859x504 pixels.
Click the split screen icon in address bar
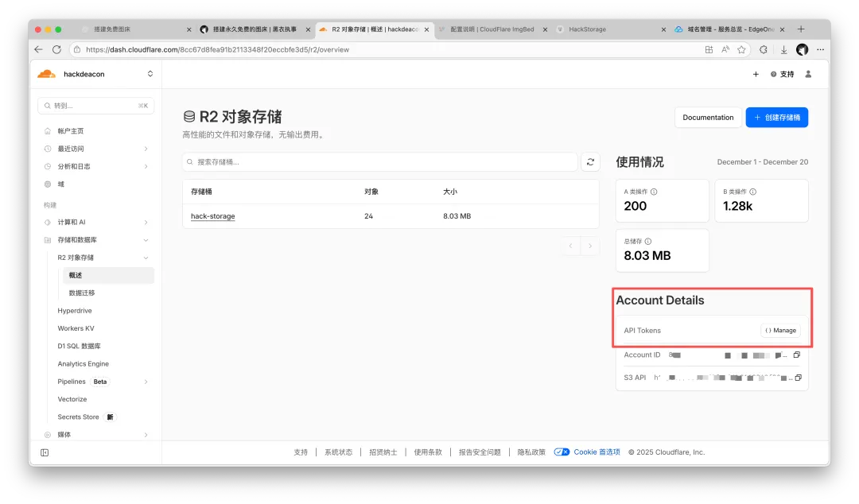[x=709, y=50]
